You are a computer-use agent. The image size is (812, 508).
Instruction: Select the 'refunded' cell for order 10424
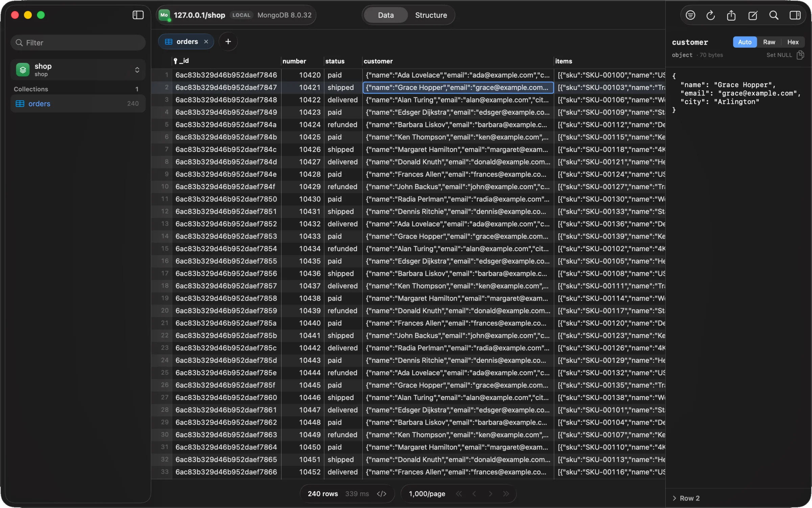pos(342,125)
